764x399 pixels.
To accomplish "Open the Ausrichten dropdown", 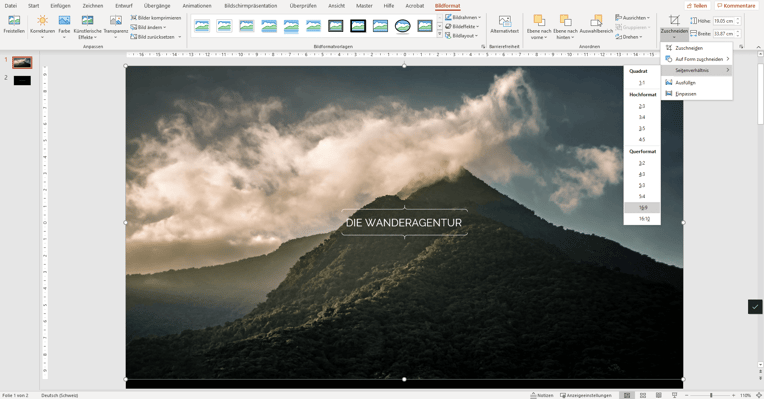I will point(632,18).
